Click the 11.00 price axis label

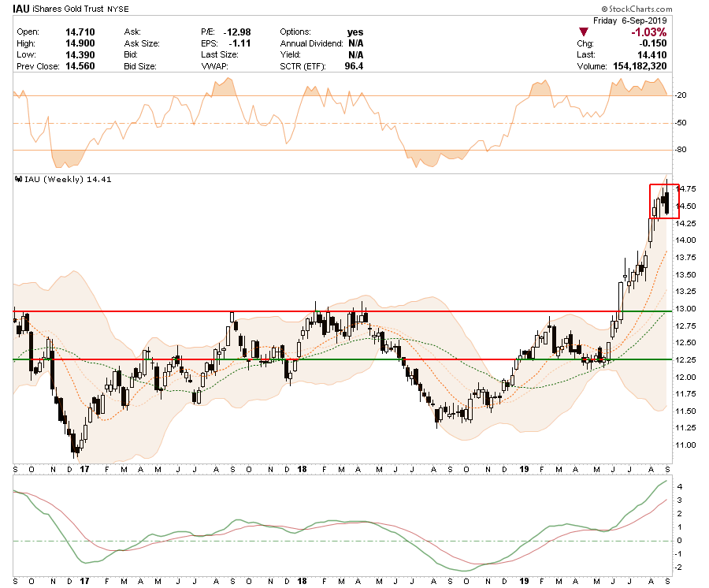tap(685, 445)
